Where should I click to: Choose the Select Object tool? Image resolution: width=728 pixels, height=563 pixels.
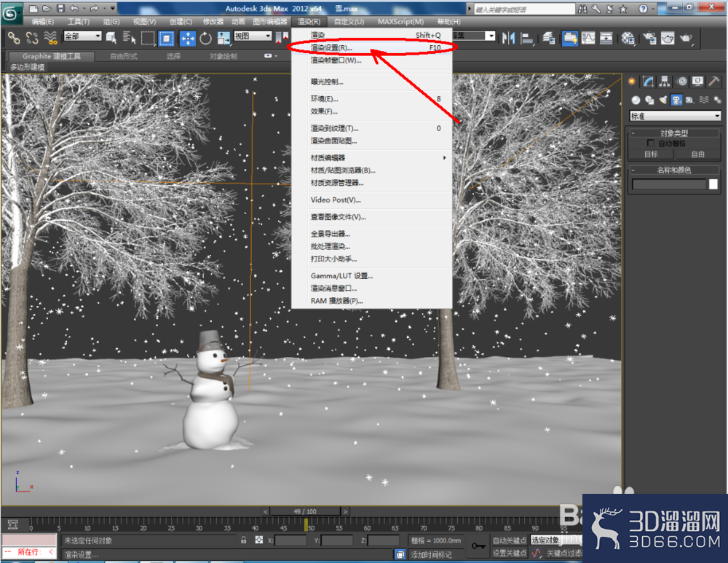(x=111, y=38)
